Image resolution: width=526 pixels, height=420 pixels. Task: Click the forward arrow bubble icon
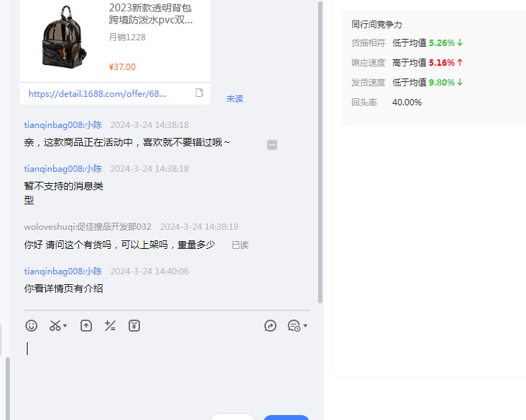pos(270,326)
